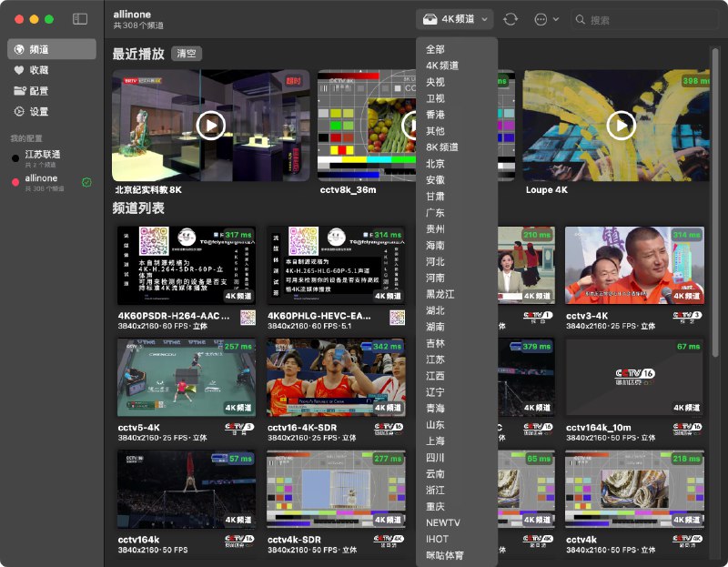Click the green verified badge beside allinone
Screen dimensions: 728x567
click(86, 183)
